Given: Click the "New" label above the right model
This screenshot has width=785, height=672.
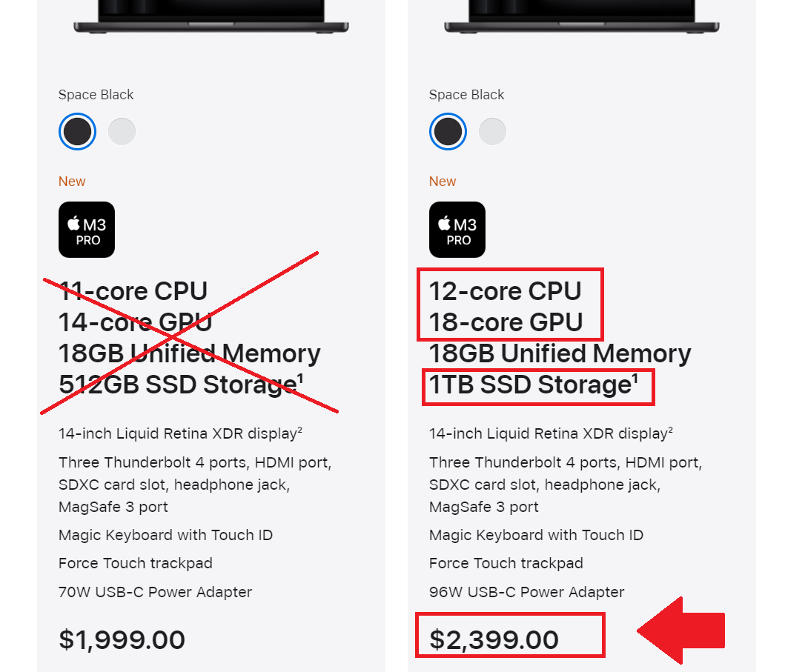Looking at the screenshot, I should tap(443, 182).
